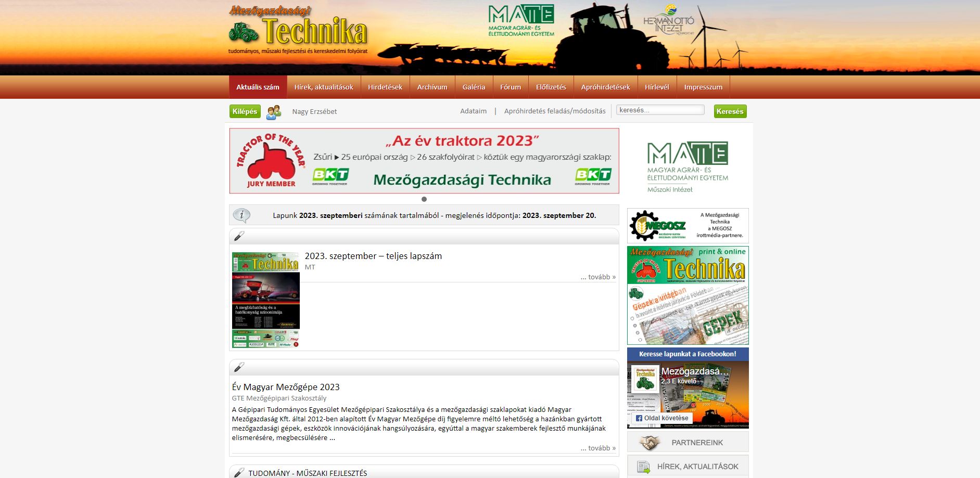Image resolution: width=980 pixels, height=478 pixels.
Task: Open the MATE Műszaki Intézet sidebar banner
Action: pos(688,166)
